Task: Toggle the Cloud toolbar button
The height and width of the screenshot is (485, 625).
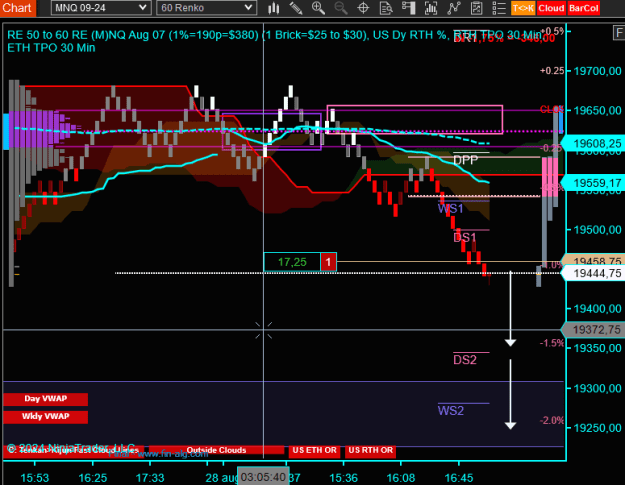Action: click(x=551, y=8)
